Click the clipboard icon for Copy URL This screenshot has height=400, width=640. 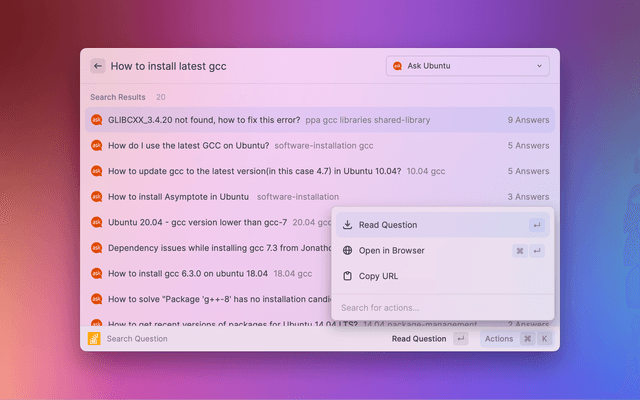tap(347, 276)
